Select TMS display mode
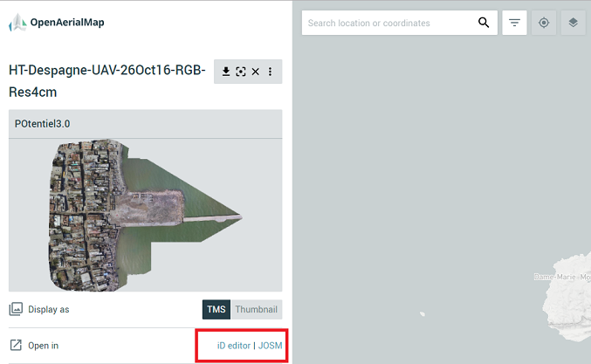 216,309
